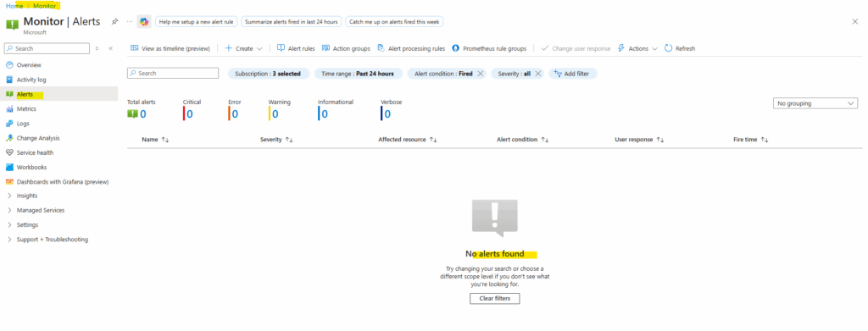
Task: Open Prometheus rule groups
Action: [x=489, y=48]
